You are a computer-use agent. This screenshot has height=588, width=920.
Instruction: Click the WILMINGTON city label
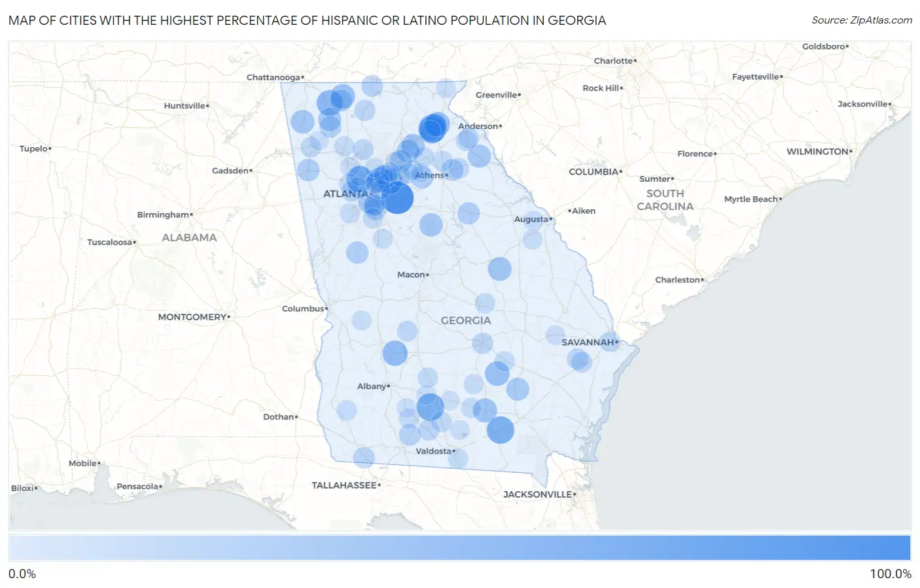pos(817,151)
